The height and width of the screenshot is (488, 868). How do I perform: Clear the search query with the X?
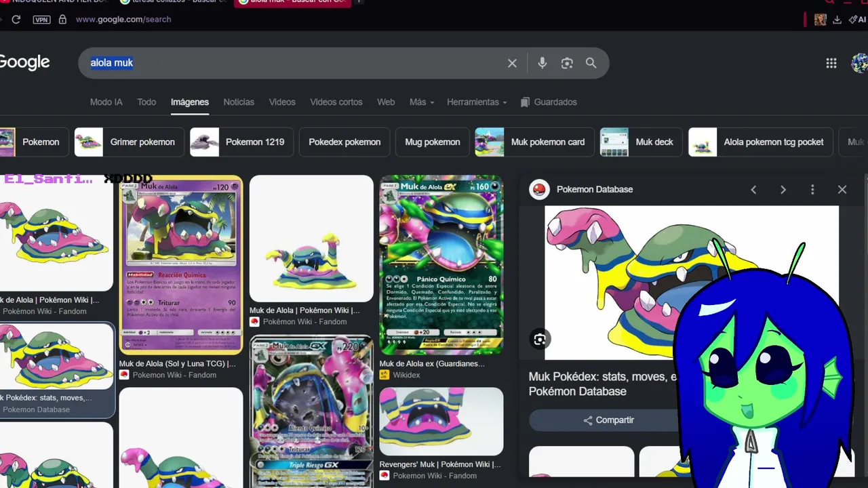pos(512,63)
